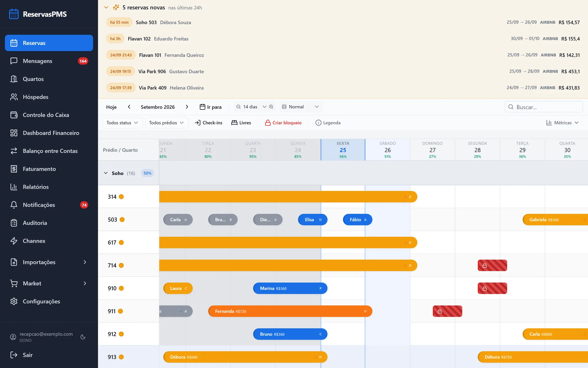Collapse the new reservations banner chevron
Image resolution: width=588 pixels, height=368 pixels.
[x=106, y=7]
